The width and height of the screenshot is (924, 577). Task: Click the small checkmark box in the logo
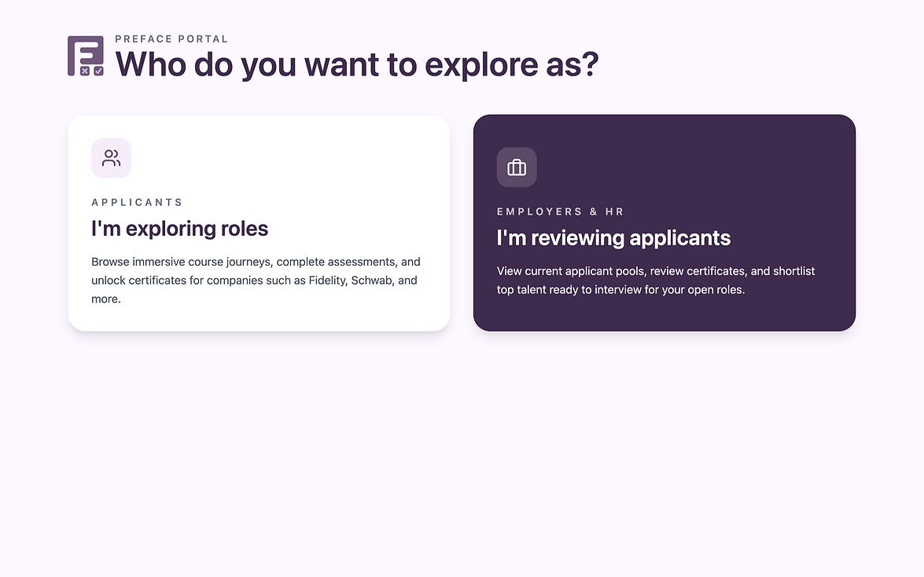point(98,71)
